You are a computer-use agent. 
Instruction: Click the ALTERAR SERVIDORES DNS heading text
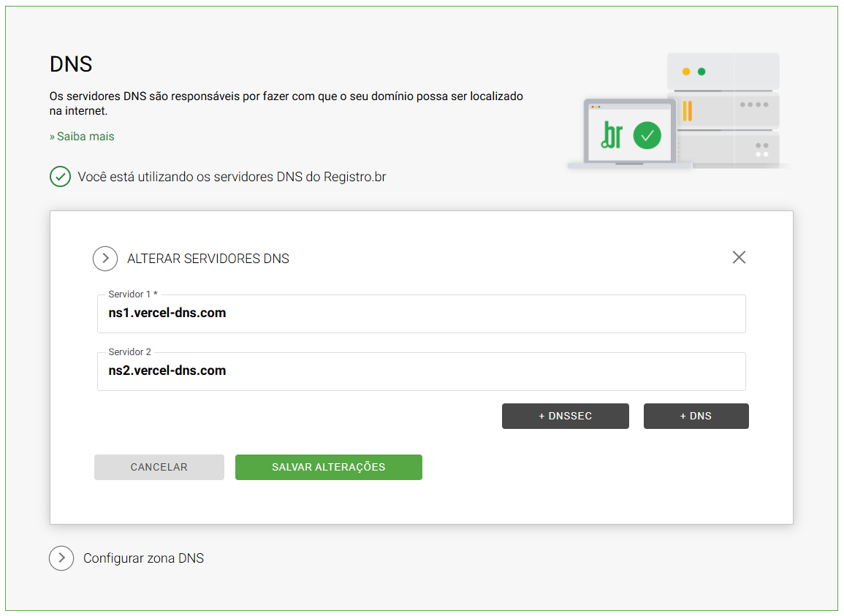tap(208, 259)
